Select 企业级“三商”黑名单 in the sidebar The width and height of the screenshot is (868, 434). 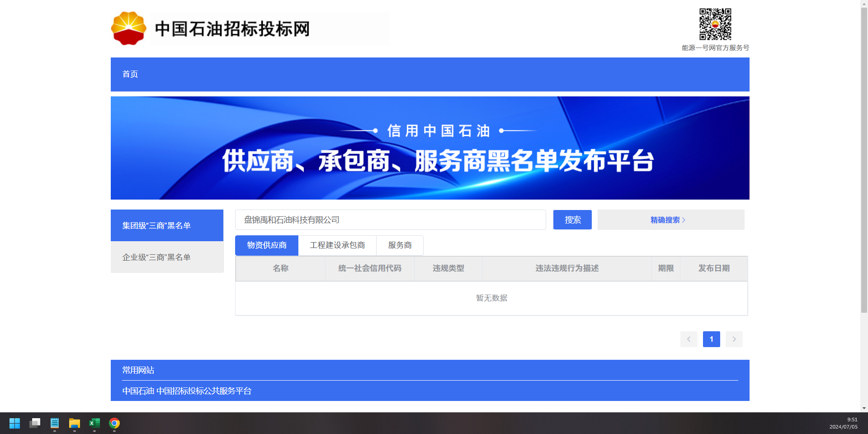(167, 257)
